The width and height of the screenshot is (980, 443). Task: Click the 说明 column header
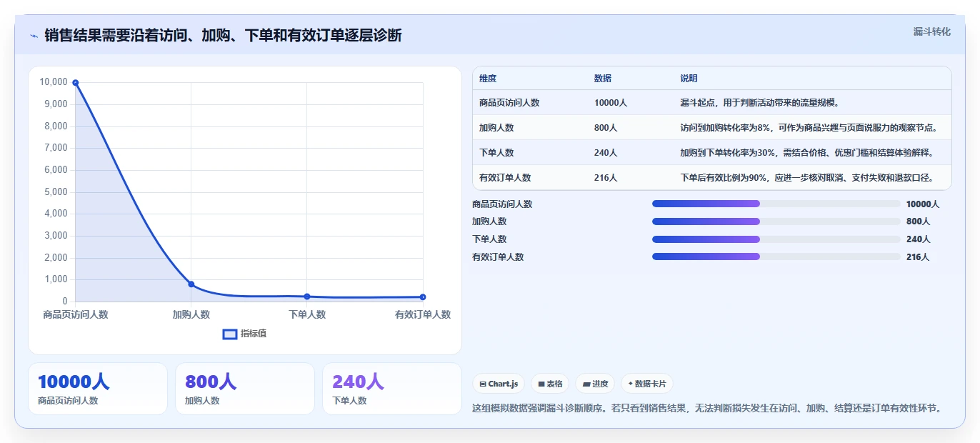tap(689, 79)
